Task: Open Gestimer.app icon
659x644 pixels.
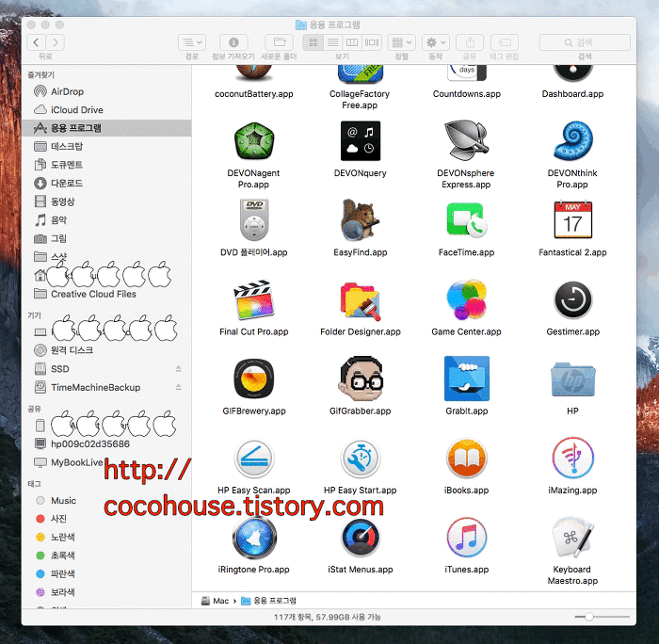Action: tap(572, 300)
